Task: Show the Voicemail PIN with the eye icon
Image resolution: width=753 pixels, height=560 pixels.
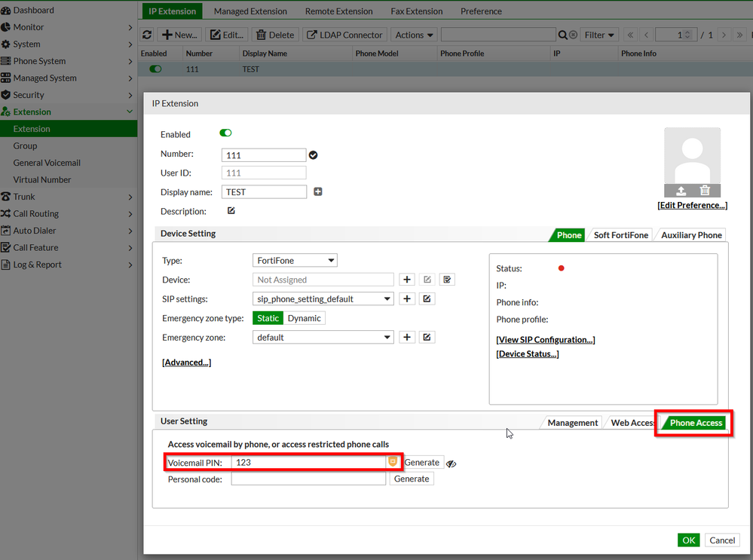Action: pyautogui.click(x=451, y=464)
